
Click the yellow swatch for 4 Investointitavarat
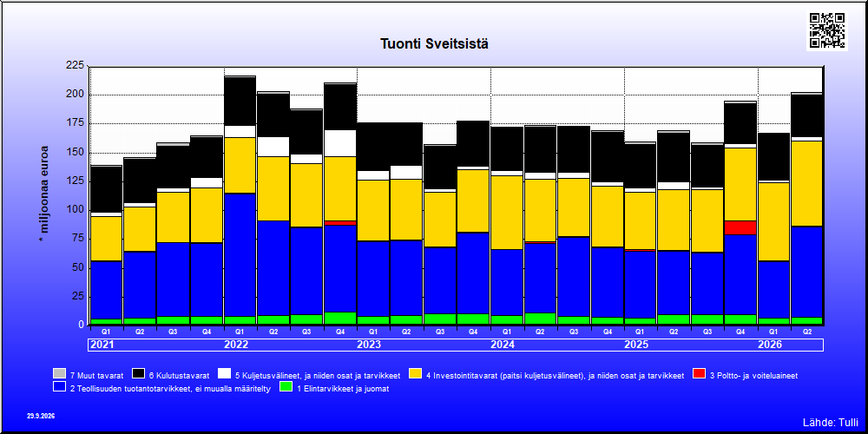click(415, 374)
